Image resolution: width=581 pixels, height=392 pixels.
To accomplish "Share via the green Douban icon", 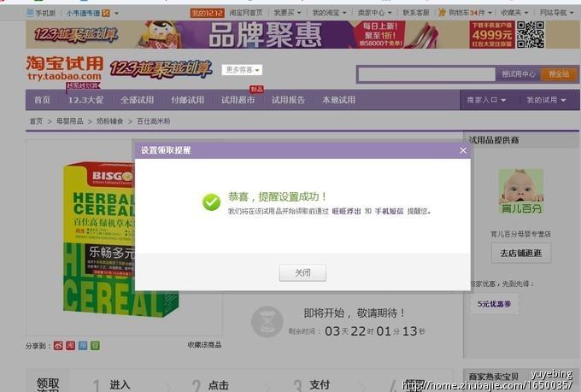I will click(x=95, y=346).
